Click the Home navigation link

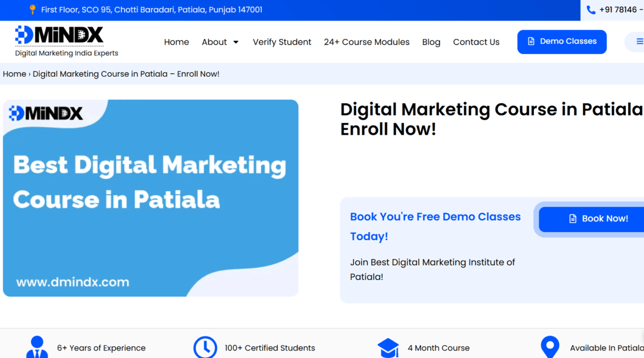pyautogui.click(x=176, y=42)
